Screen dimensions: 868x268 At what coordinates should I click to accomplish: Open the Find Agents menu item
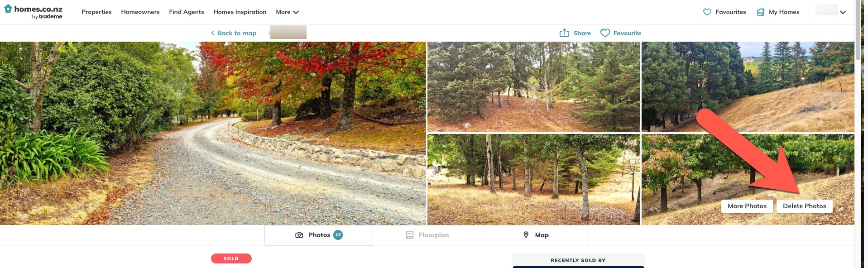187,12
